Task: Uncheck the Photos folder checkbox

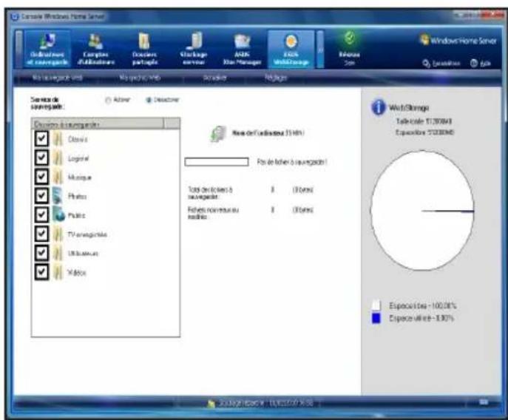Action: 41,196
